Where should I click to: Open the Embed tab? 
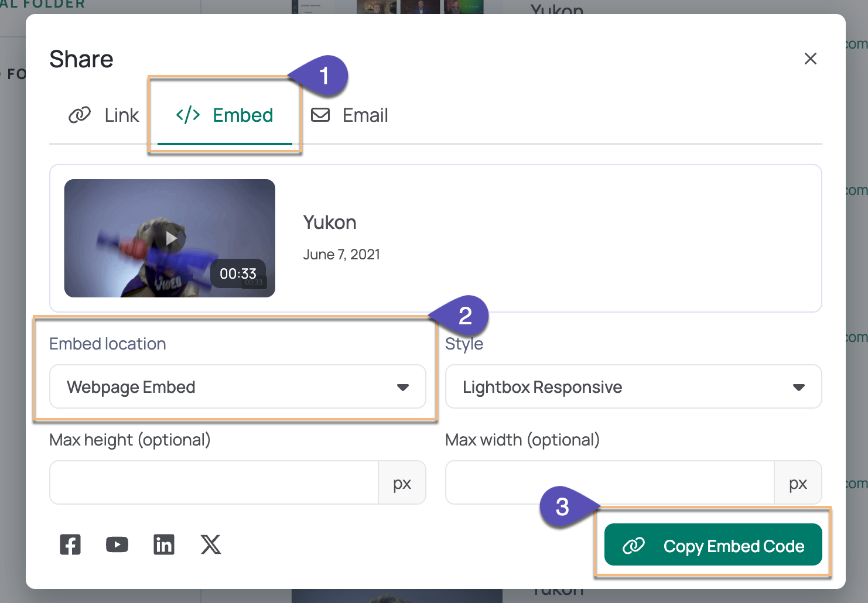click(225, 115)
